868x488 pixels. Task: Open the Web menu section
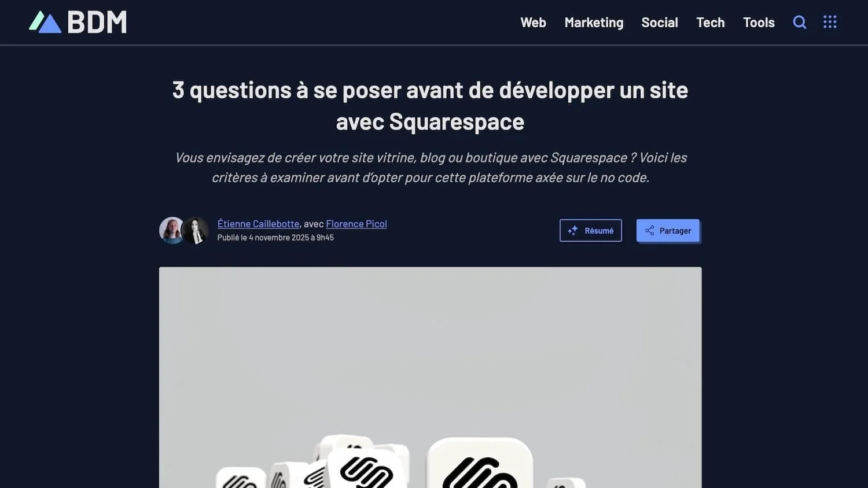[533, 23]
